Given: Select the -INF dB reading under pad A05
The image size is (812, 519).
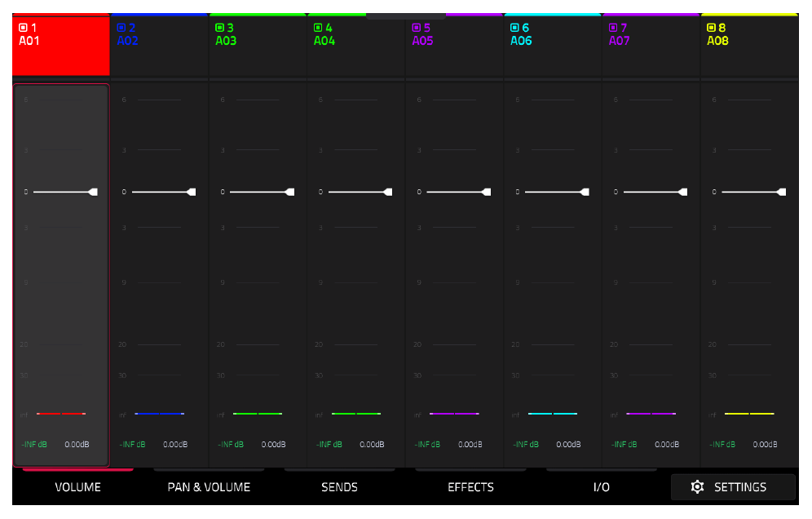Looking at the screenshot, I should coord(427,445).
